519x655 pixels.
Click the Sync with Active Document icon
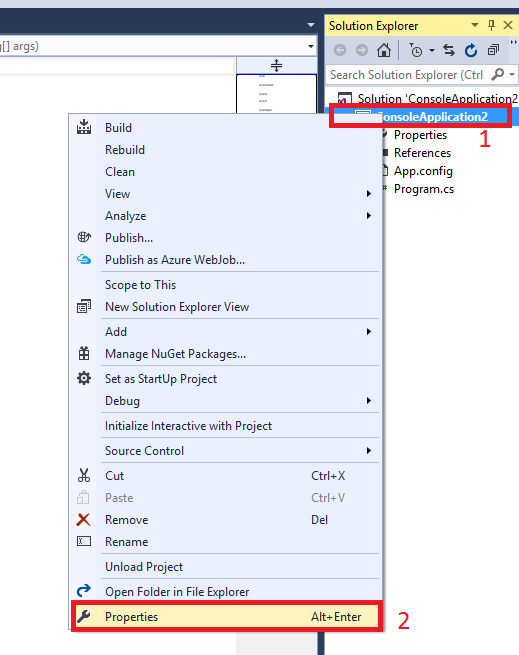(449, 50)
